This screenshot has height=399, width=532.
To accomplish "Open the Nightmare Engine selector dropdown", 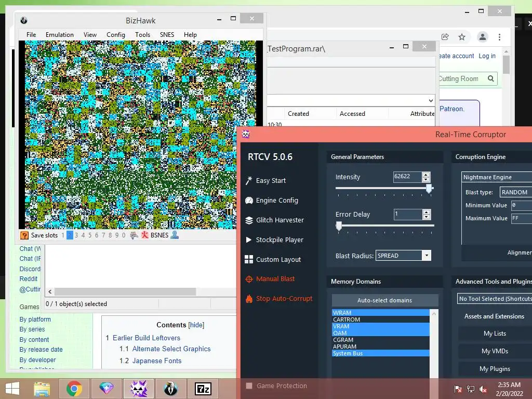I will tap(497, 177).
